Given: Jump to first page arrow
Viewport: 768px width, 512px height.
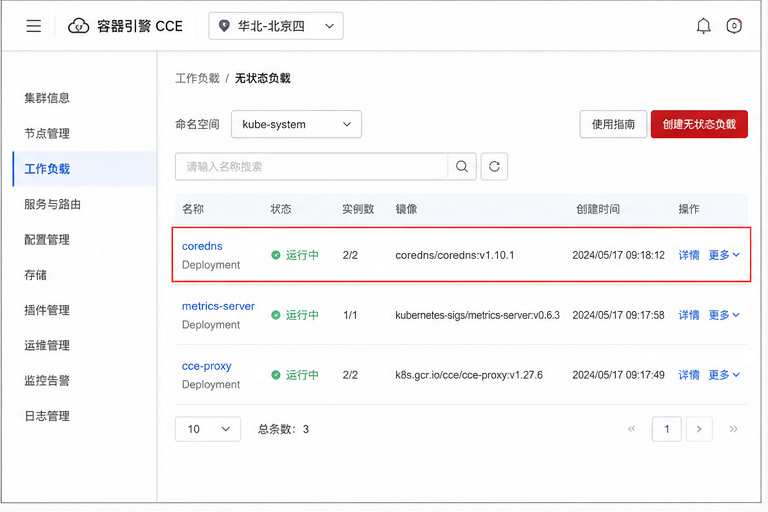Looking at the screenshot, I should point(631,429).
